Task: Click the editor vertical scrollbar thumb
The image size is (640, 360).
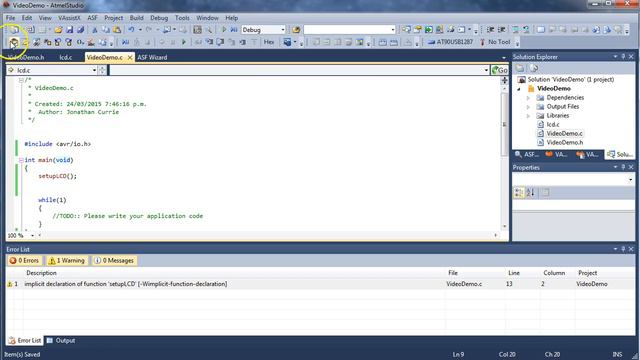Action: [x=504, y=124]
